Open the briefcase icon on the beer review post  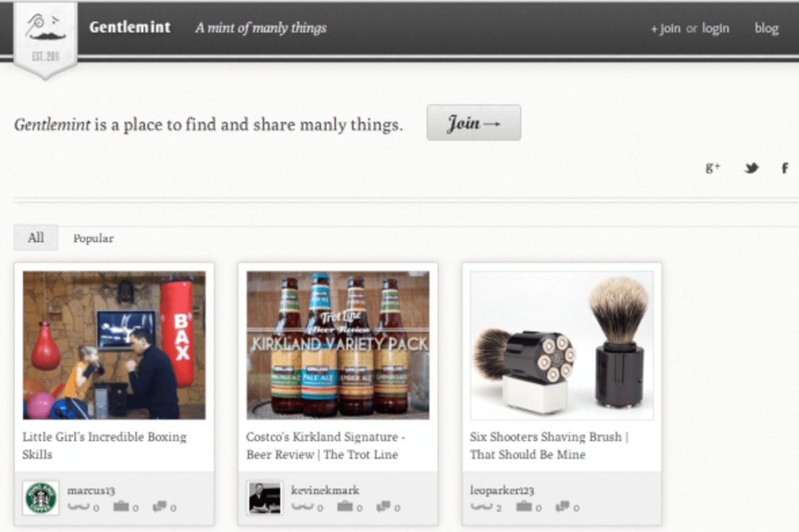[346, 507]
